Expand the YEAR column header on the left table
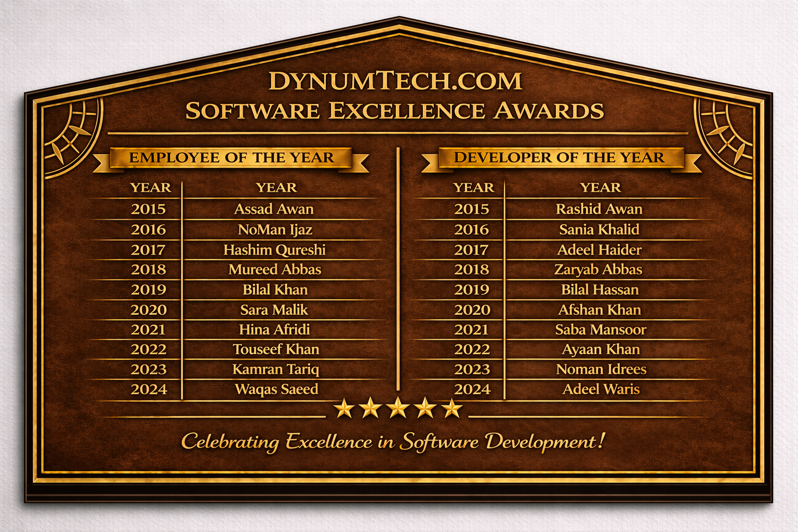Image resolution: width=798 pixels, height=532 pixels. click(151, 188)
